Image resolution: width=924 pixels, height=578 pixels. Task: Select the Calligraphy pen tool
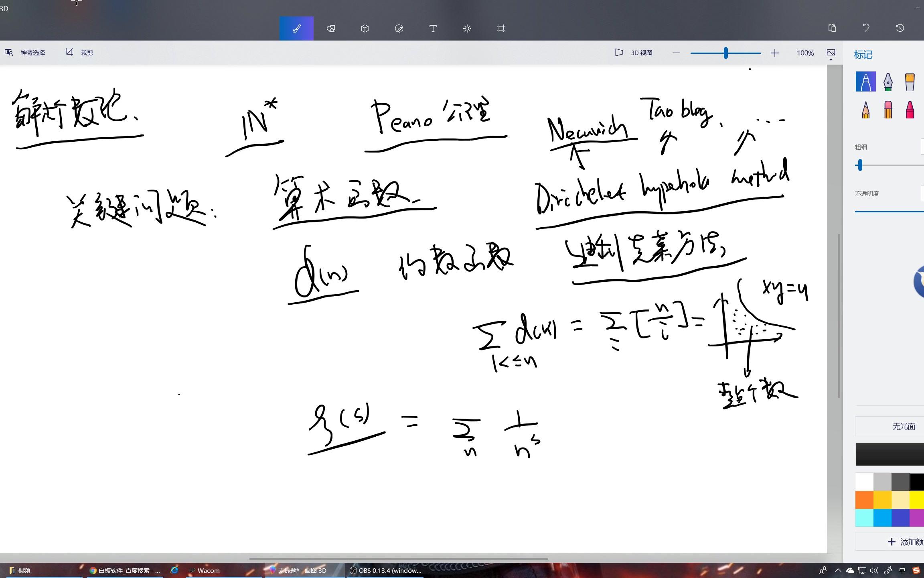pos(888,82)
